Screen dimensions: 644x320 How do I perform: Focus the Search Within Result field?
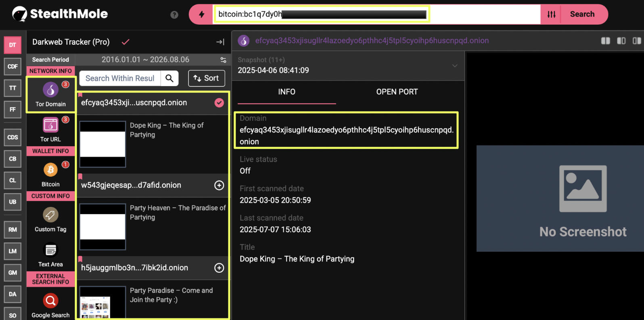pyautogui.click(x=120, y=78)
